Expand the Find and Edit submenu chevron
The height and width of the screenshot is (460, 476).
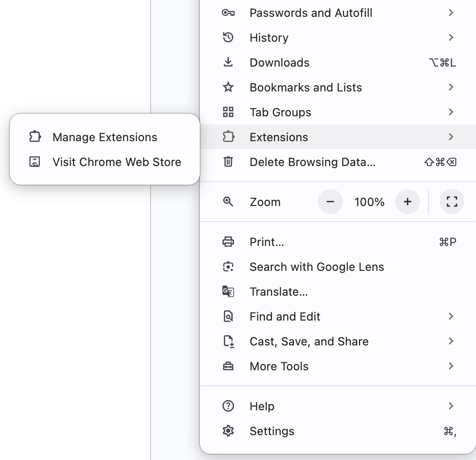click(451, 317)
